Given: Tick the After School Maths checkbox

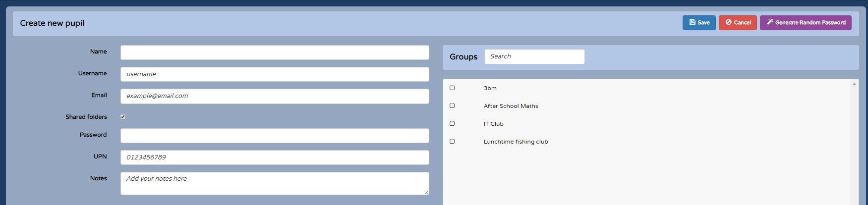Looking at the screenshot, I should [x=452, y=105].
